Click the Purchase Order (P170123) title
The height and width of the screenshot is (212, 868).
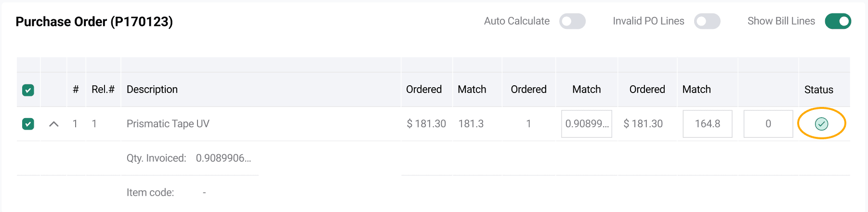pyautogui.click(x=94, y=22)
